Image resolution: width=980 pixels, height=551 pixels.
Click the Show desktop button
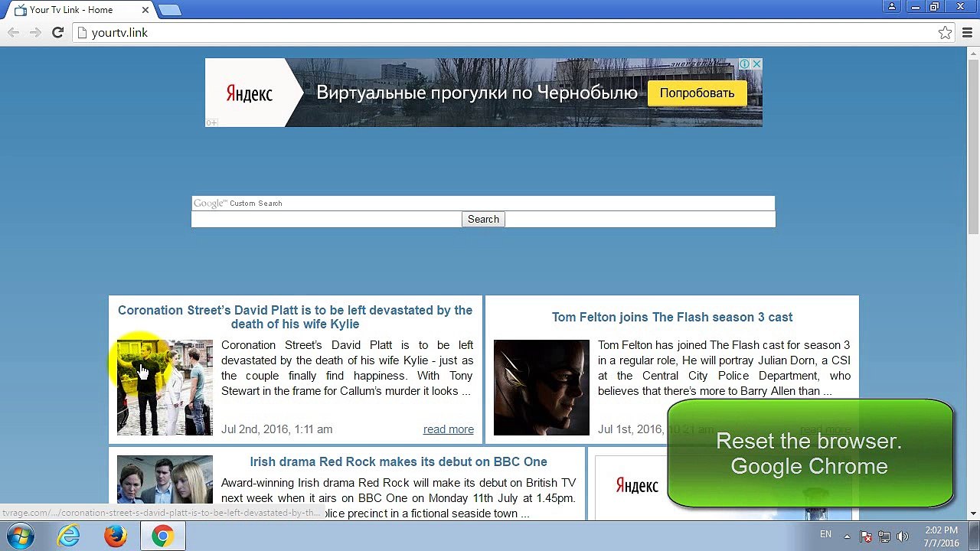click(x=975, y=536)
